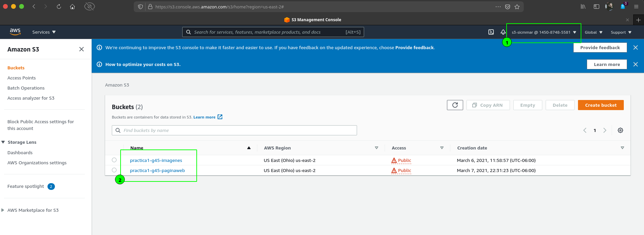This screenshot has width=644, height=235.
Task: Select the S3 Management Console tab
Action: pos(313,20)
